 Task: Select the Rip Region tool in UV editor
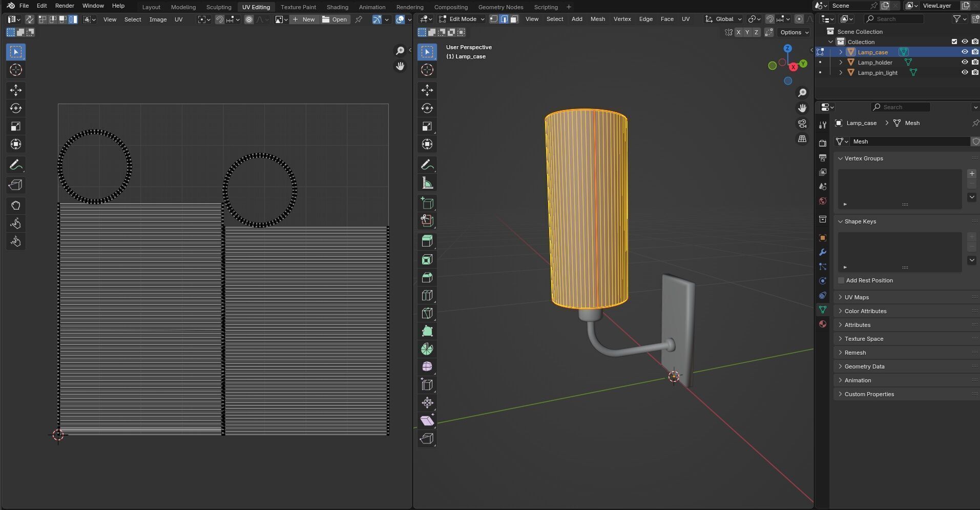pyautogui.click(x=16, y=185)
